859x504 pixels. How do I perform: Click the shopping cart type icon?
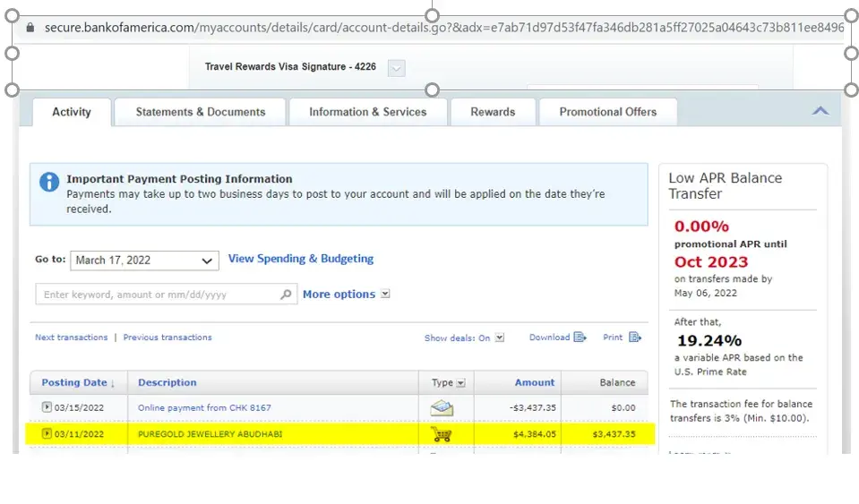pos(441,434)
